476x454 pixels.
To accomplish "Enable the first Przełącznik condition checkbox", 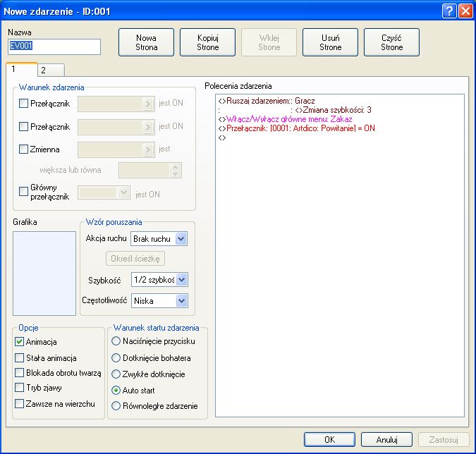I will tap(23, 103).
